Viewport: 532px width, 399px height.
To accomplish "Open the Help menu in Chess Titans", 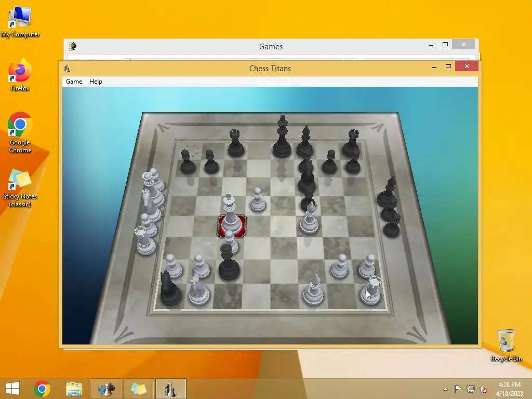I will point(96,82).
